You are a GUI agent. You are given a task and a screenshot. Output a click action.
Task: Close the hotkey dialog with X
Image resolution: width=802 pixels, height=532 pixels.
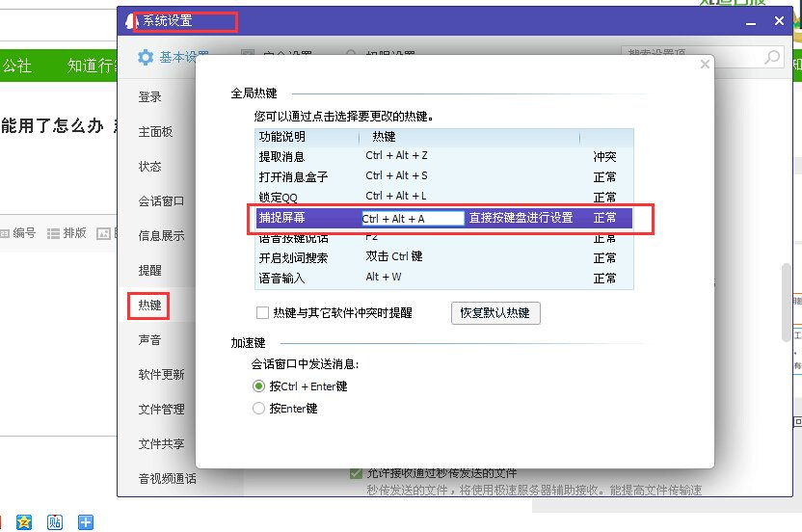(705, 64)
